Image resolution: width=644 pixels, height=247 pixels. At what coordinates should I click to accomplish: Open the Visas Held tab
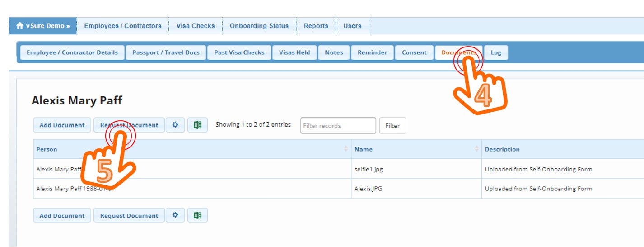pyautogui.click(x=294, y=52)
